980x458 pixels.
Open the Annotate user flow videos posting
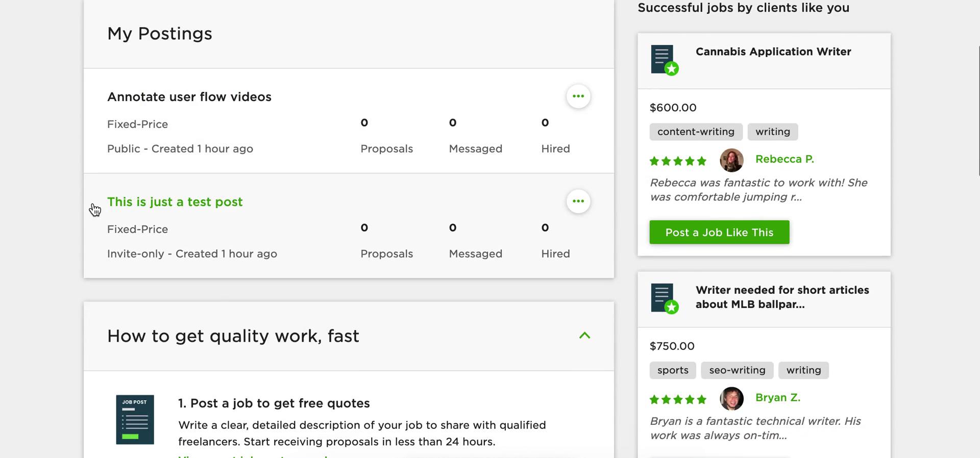click(x=189, y=97)
